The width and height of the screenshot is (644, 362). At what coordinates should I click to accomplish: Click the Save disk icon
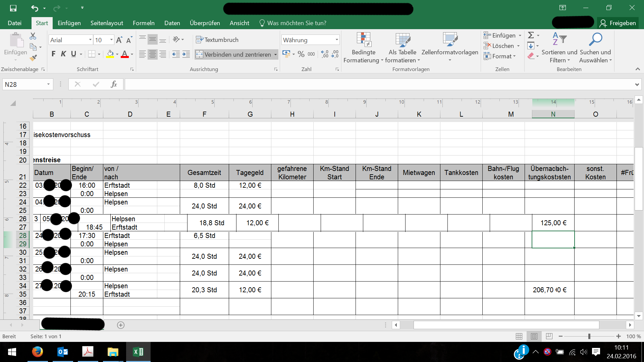[13, 8]
